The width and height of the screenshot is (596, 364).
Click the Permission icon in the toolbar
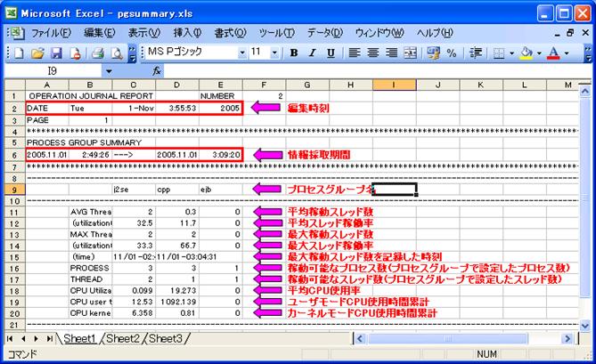pyautogui.click(x=76, y=53)
